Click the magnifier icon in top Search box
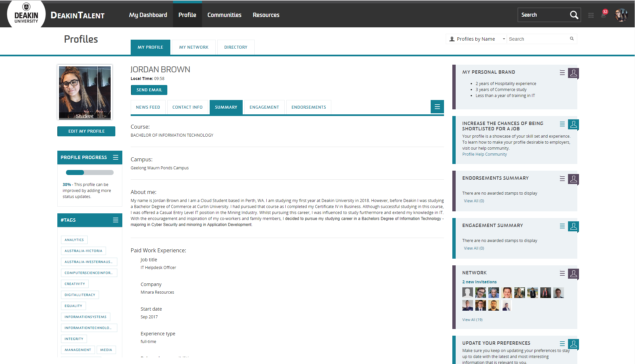The width and height of the screenshot is (635, 364). pos(574,15)
